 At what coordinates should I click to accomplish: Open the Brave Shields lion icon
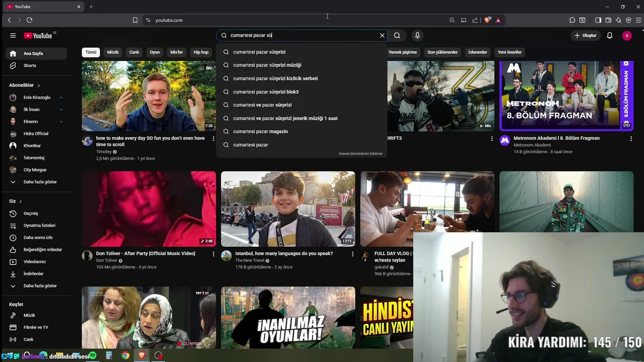(x=487, y=20)
